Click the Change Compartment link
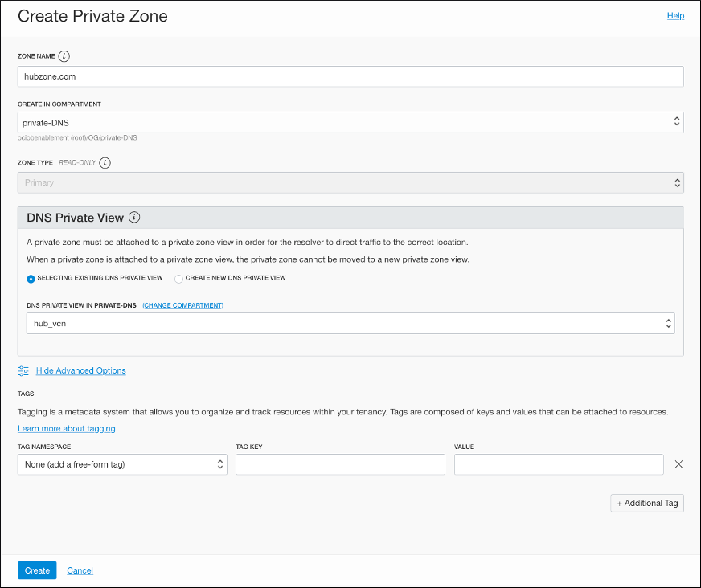701x588 pixels. coord(182,305)
